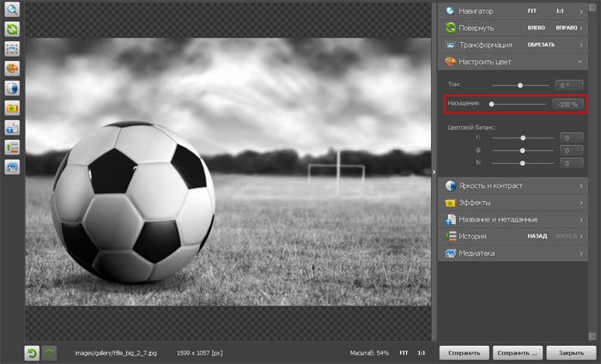Screen dimensions: 601x364
Task: Click the green Rotate icon in left toolbar
Action: [x=12, y=28]
